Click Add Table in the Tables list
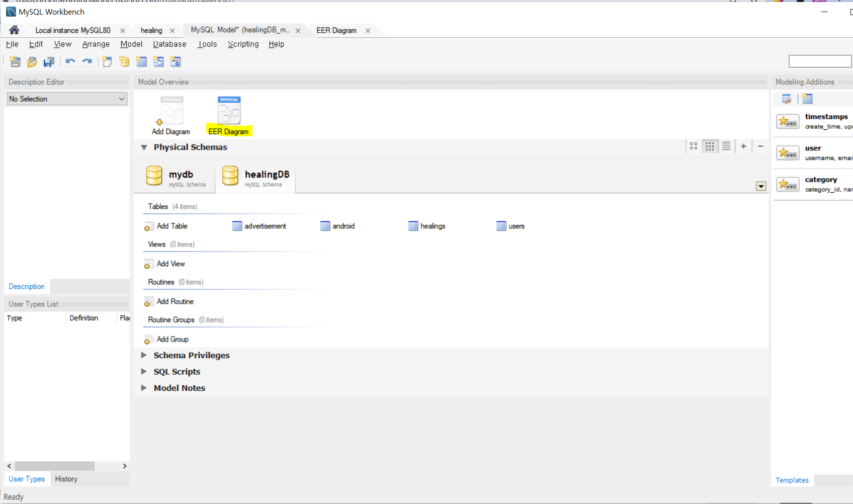Image resolution: width=853 pixels, height=504 pixels. point(166,226)
